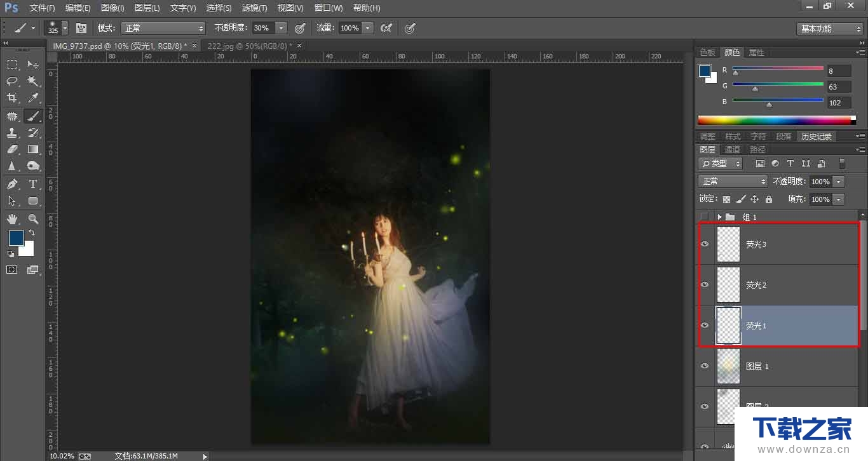Toggle pressure for opacity button
Viewport: 868px width, 461px height.
(x=300, y=28)
